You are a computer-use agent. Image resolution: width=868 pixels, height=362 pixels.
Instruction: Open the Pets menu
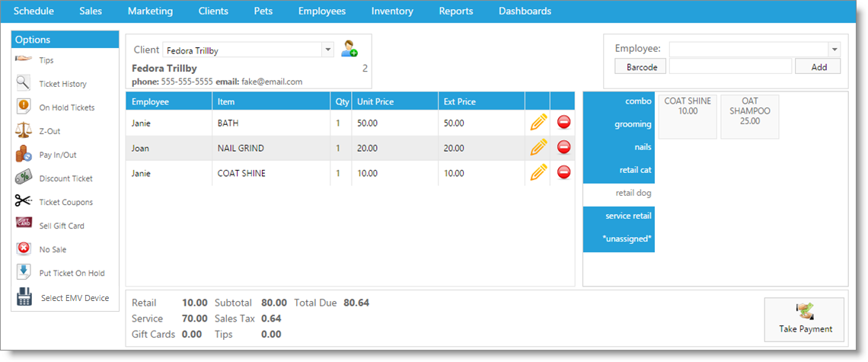click(263, 11)
